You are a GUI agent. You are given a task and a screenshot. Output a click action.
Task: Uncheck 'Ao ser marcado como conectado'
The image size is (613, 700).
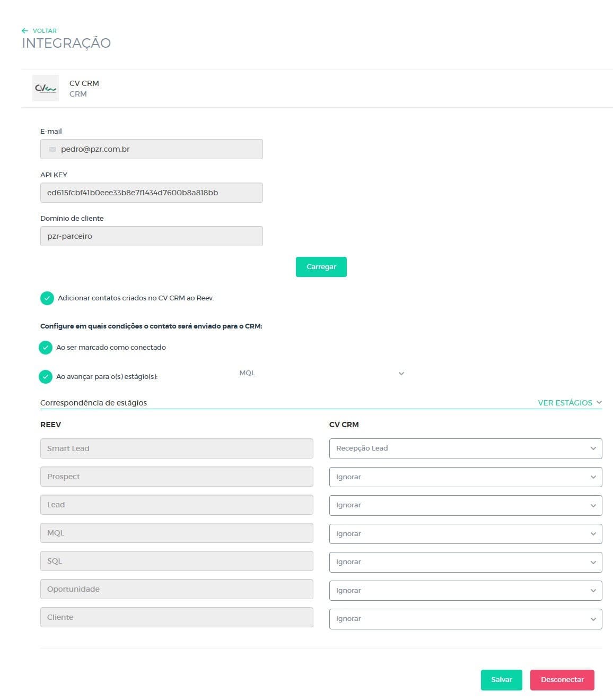point(46,348)
